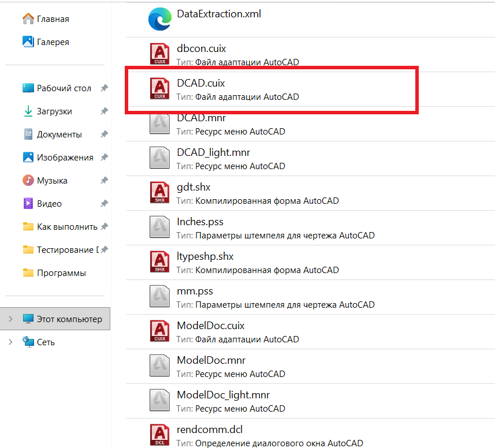Viewport: 495px width, 448px height.
Task: Click the DCAD.cuix file icon
Action: tap(159, 88)
